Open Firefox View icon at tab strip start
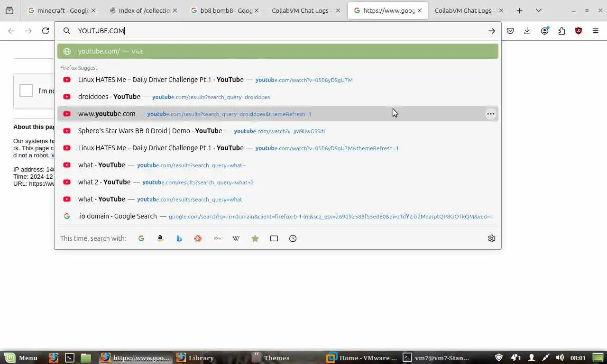This screenshot has height=364, width=607. (x=9, y=10)
